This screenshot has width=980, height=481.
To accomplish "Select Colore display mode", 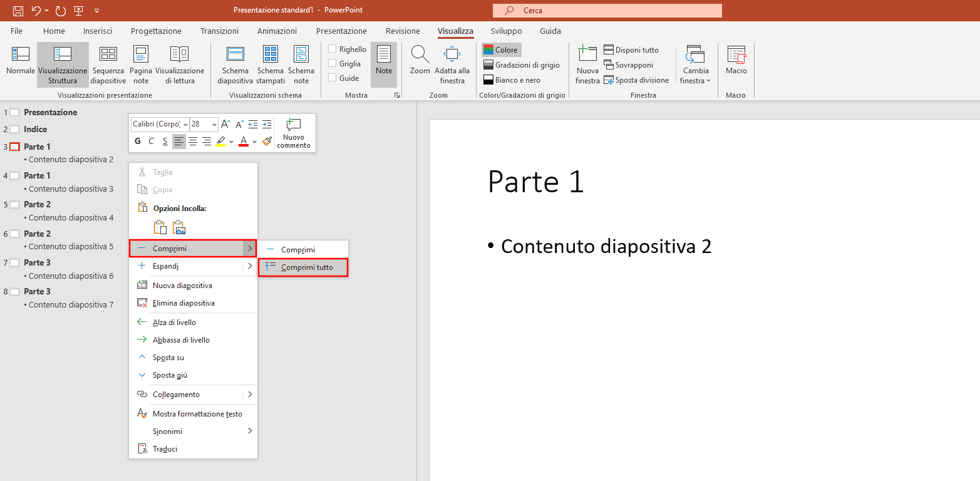I will click(x=502, y=49).
